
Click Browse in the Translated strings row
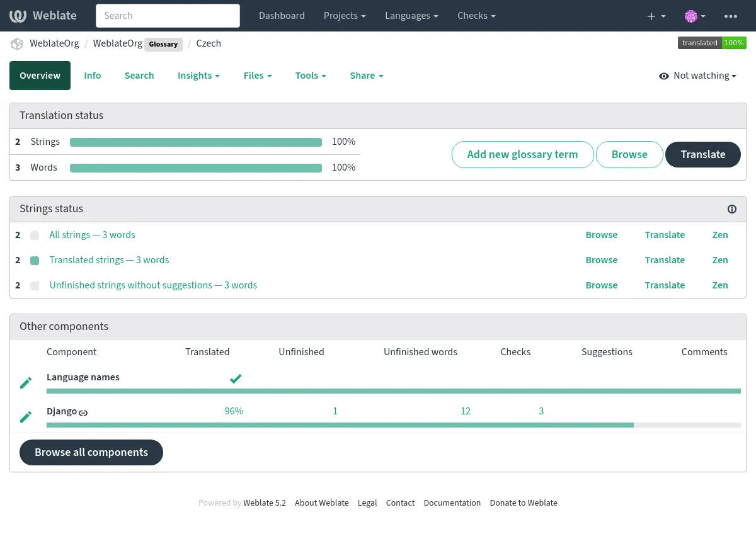pyautogui.click(x=602, y=260)
